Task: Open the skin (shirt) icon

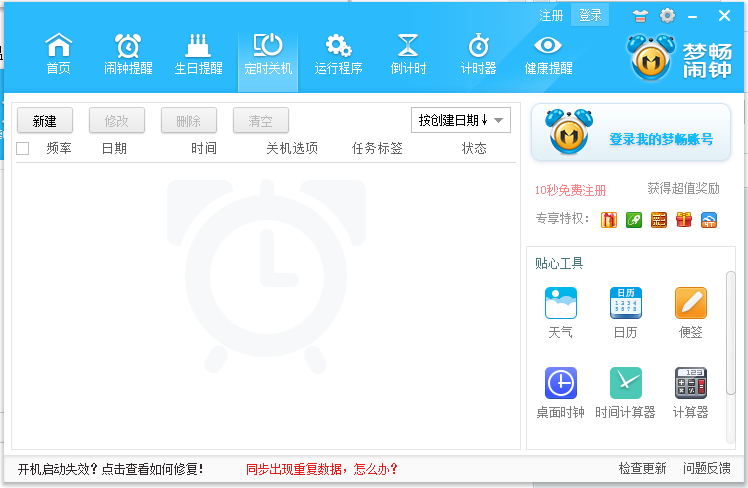Action: (x=640, y=16)
